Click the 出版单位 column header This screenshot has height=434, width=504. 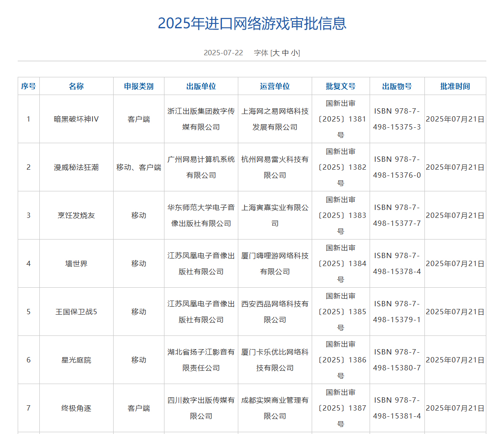point(201,86)
